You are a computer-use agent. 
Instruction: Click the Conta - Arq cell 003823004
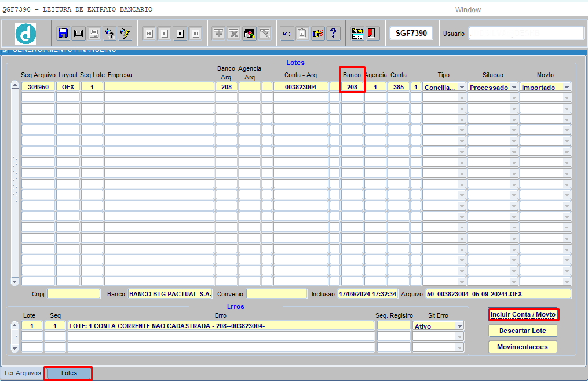(x=301, y=87)
